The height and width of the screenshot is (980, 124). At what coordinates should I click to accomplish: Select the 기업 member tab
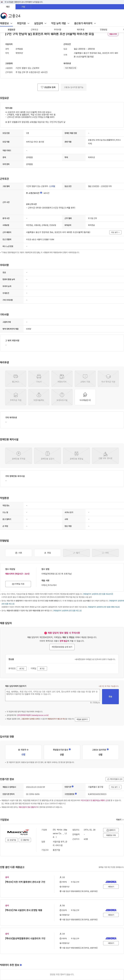(x=23, y=7)
